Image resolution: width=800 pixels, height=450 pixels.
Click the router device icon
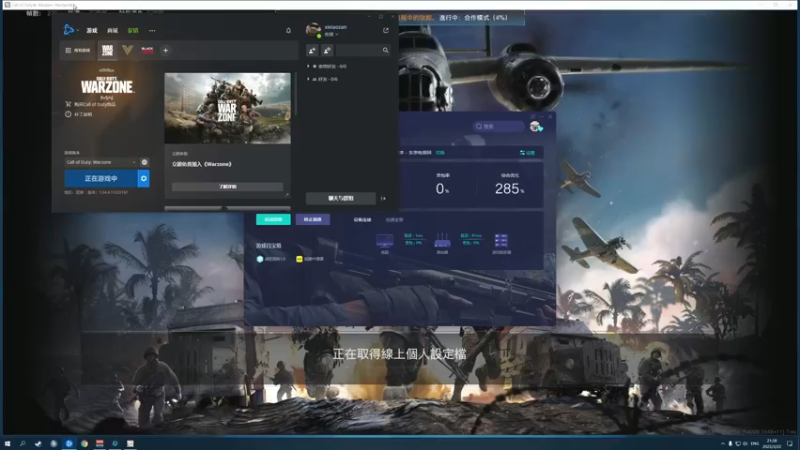[x=442, y=241]
